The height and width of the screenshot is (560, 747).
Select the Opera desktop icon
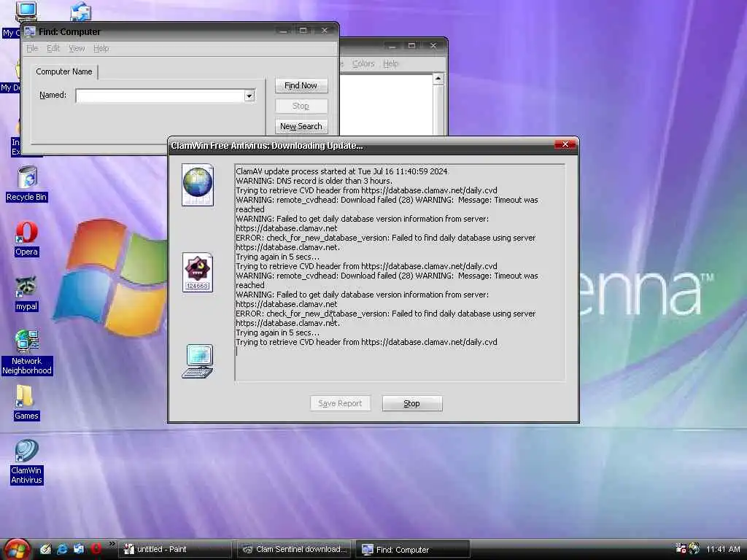click(27, 239)
